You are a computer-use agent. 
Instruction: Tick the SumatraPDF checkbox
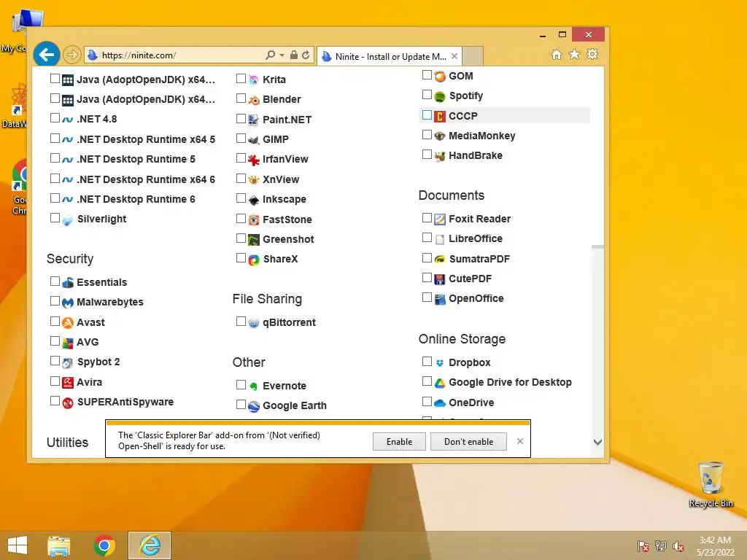[427, 258]
